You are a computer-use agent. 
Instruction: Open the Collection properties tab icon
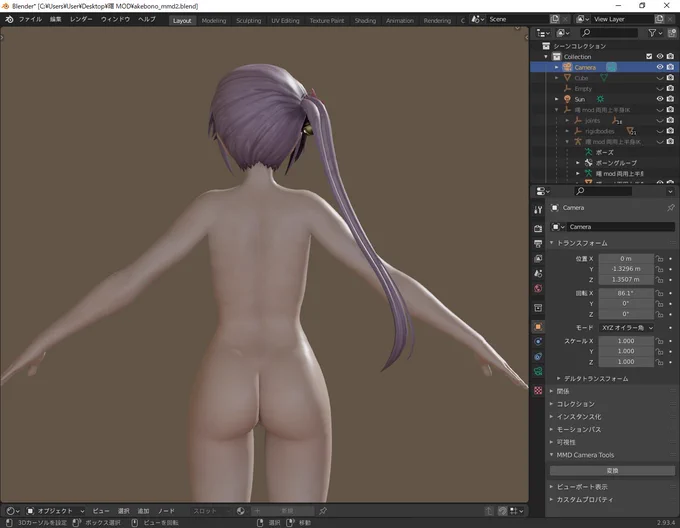[x=538, y=308]
